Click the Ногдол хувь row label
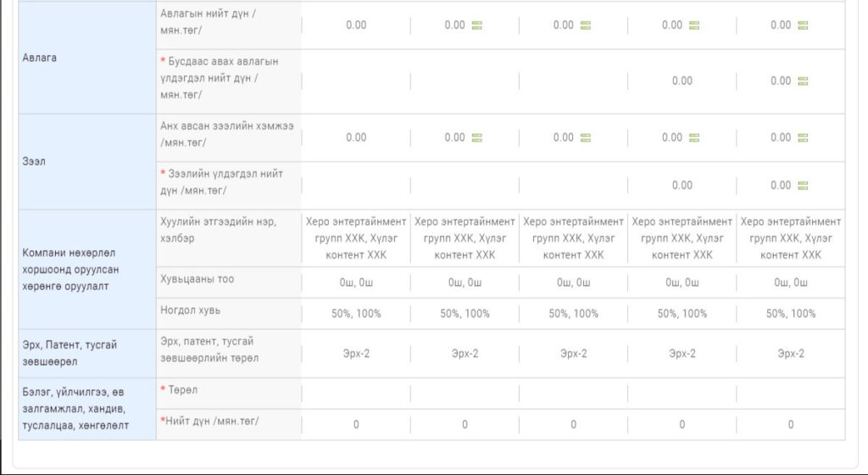The height and width of the screenshot is (475, 868). [184, 310]
